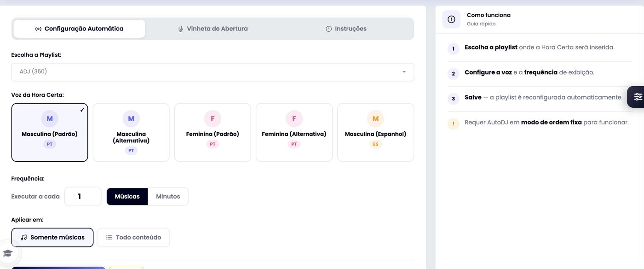
Task: Select Feminina (Alternativa) voice card
Action: tap(294, 132)
